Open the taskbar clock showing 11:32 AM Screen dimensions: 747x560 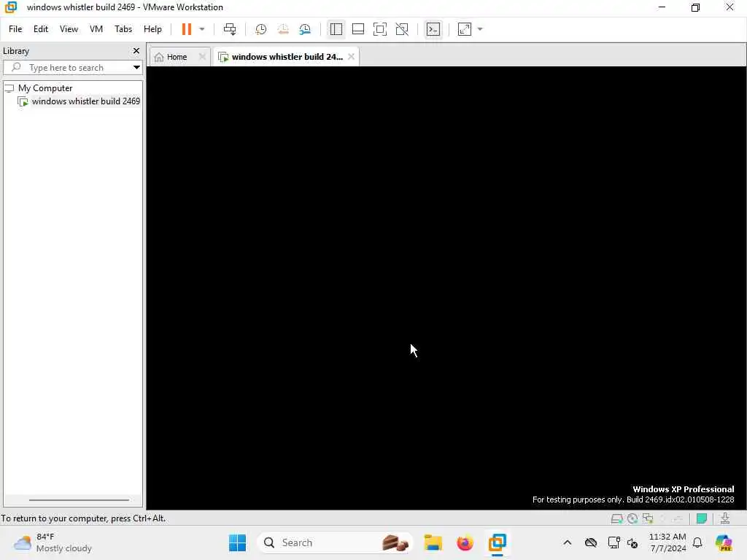tap(668, 542)
